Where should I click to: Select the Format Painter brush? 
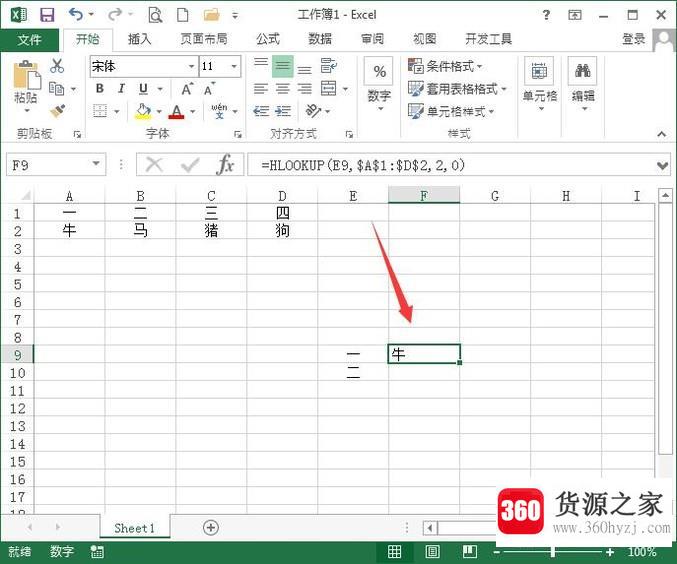pos(57,111)
